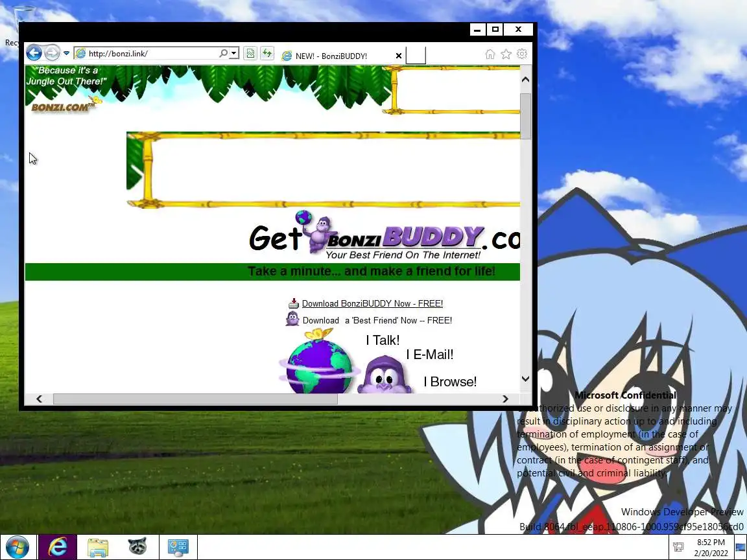
Task: Minimize the Internet Explorer window
Action: pos(477,30)
